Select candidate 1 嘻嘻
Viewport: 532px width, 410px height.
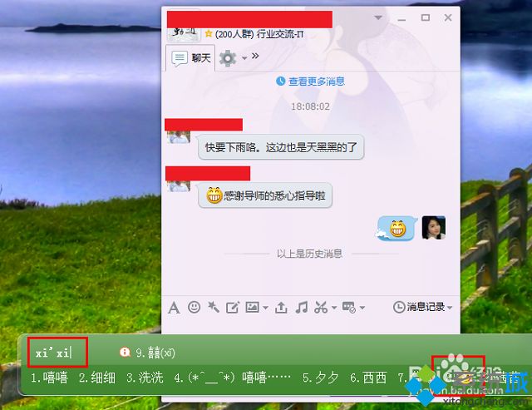click(x=49, y=378)
